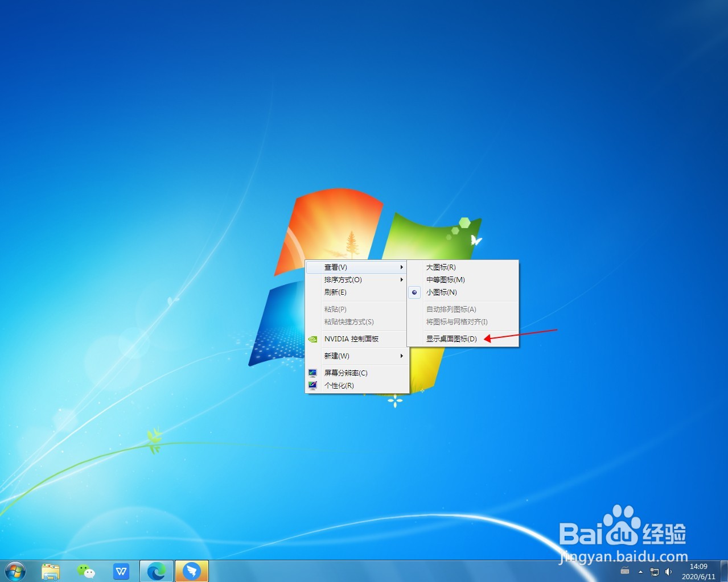Switch to Microsoft Edge in taskbar
Image resolution: width=728 pixels, height=582 pixels.
pyautogui.click(x=157, y=571)
